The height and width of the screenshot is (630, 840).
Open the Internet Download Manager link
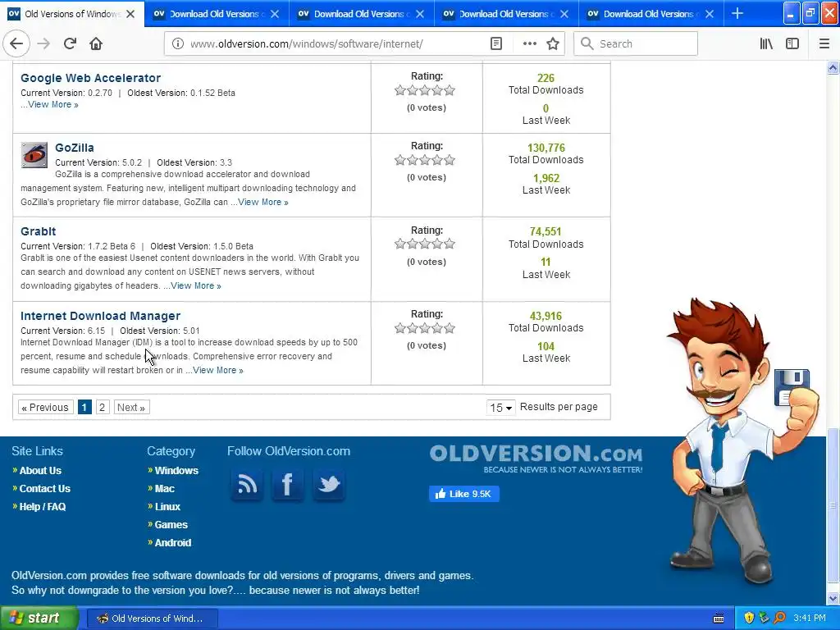[x=100, y=316]
